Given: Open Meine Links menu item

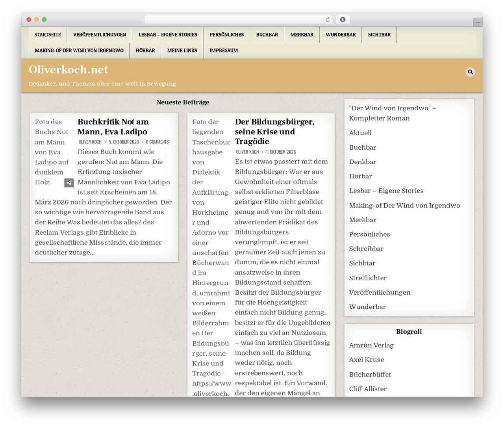Looking at the screenshot, I should click(x=182, y=50).
